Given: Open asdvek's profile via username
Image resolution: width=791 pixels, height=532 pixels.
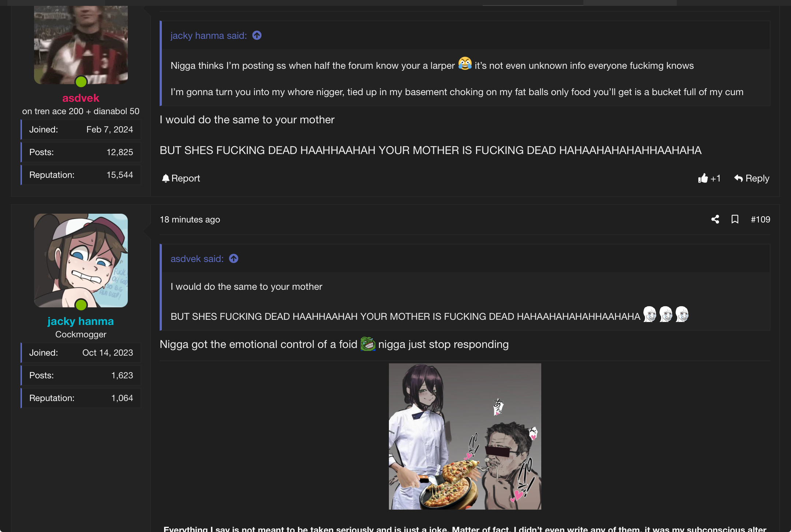Looking at the screenshot, I should pyautogui.click(x=81, y=98).
